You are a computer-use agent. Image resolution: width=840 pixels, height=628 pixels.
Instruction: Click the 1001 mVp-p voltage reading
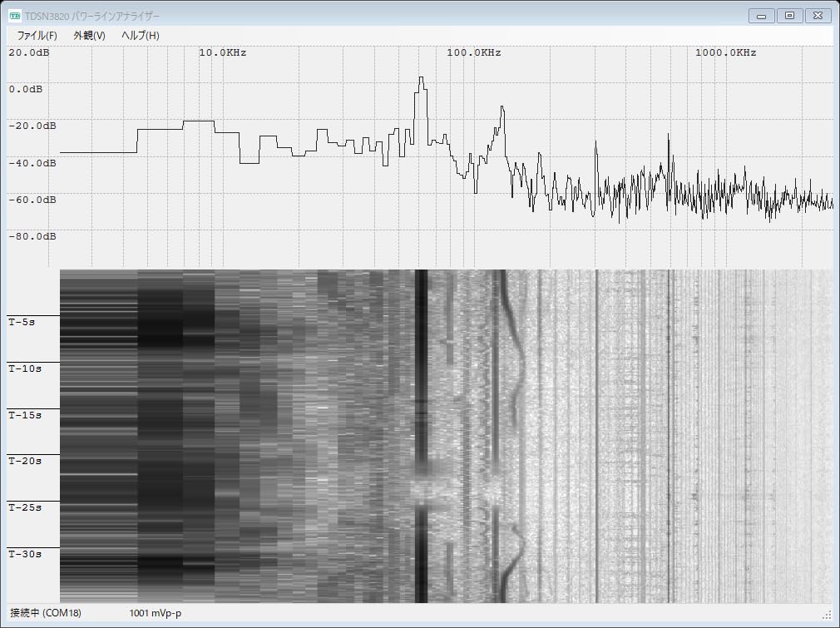pyautogui.click(x=156, y=614)
